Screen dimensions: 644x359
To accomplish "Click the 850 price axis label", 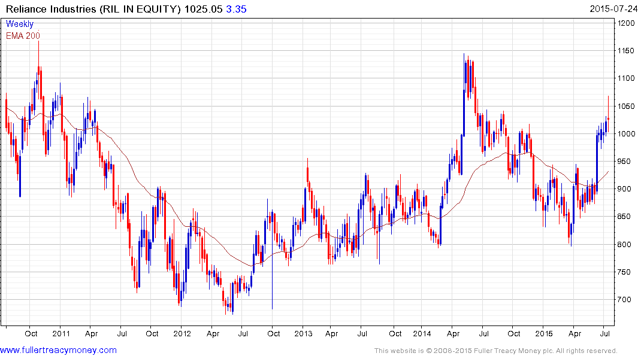I will pos(625,217).
